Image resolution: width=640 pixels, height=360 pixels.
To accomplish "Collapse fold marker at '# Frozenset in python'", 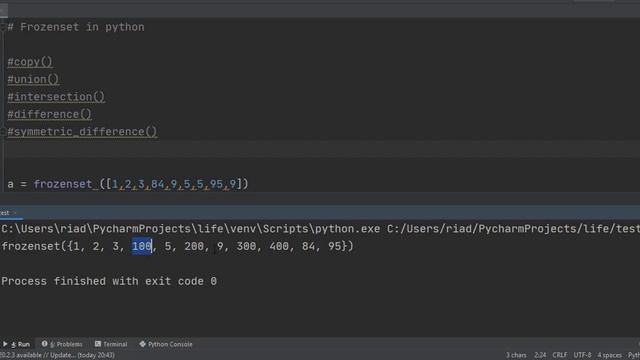I will point(3,27).
